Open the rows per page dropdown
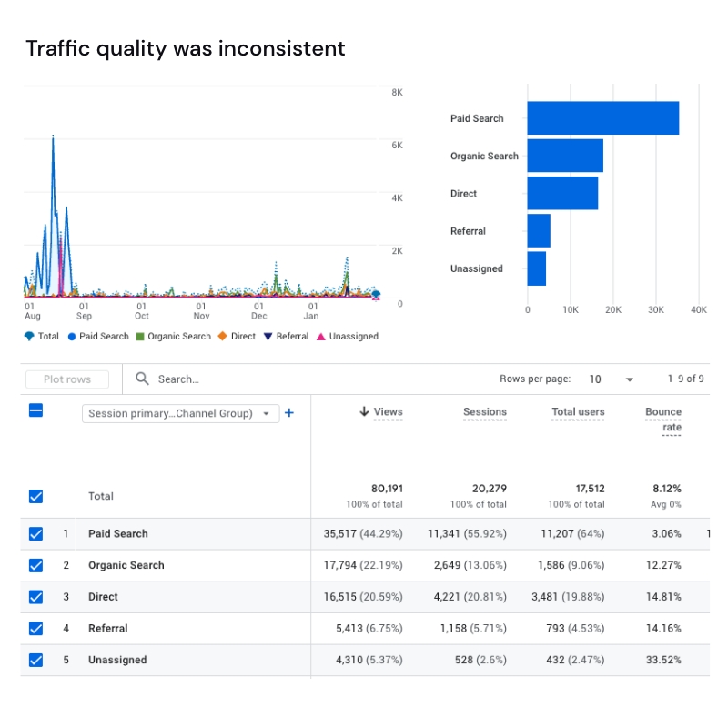728x728 pixels. coord(628,379)
